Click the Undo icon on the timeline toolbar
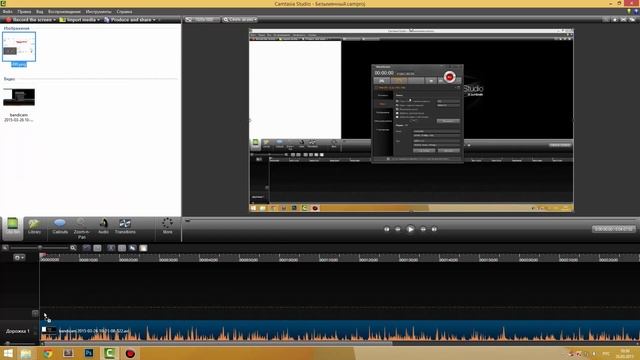 (87, 248)
